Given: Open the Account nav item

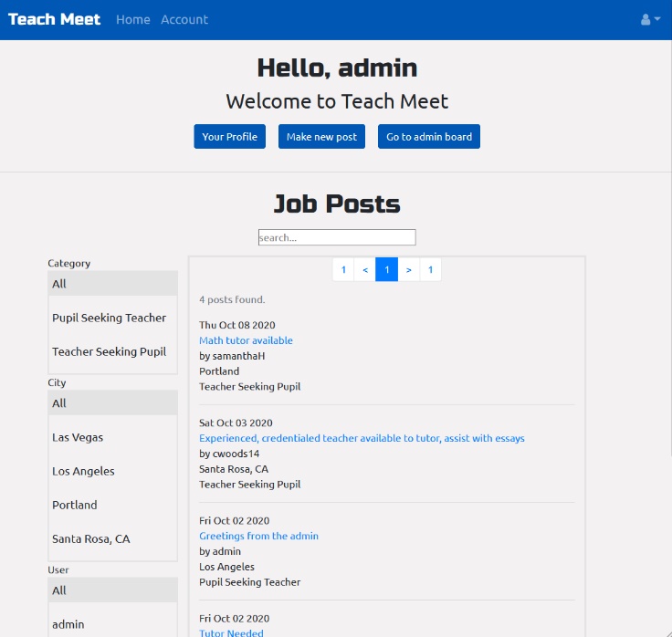Looking at the screenshot, I should click(x=184, y=19).
